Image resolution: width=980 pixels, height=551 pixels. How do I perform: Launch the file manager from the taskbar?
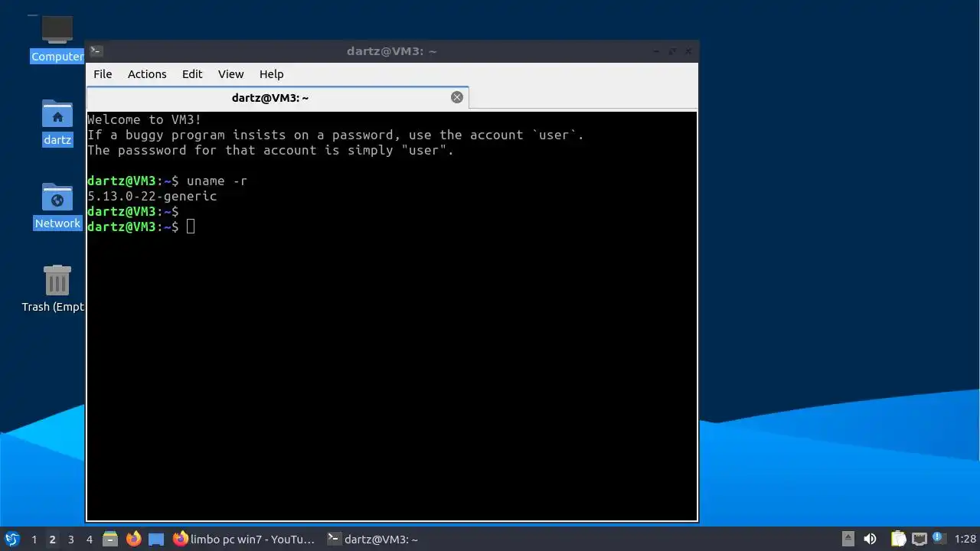(110, 539)
